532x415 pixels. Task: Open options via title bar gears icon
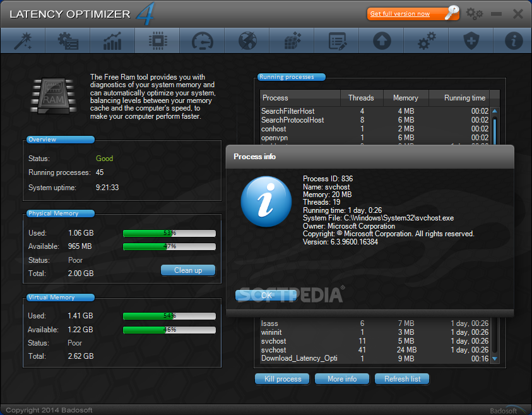[474, 14]
